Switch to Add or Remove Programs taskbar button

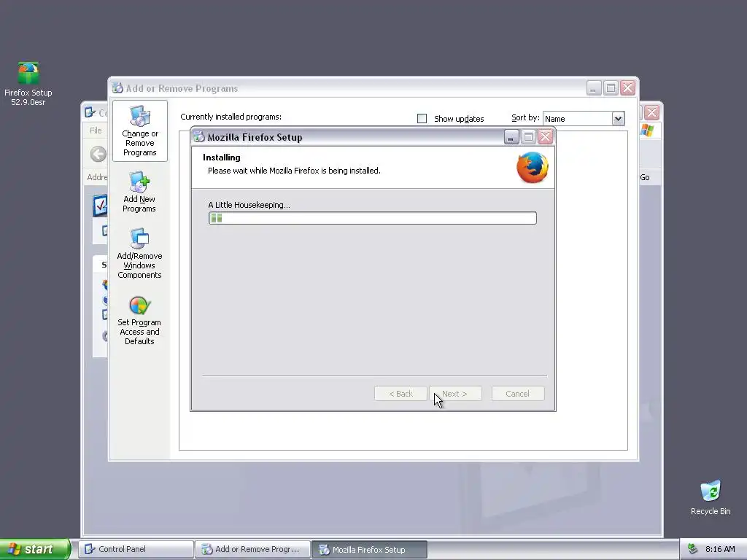(253, 549)
